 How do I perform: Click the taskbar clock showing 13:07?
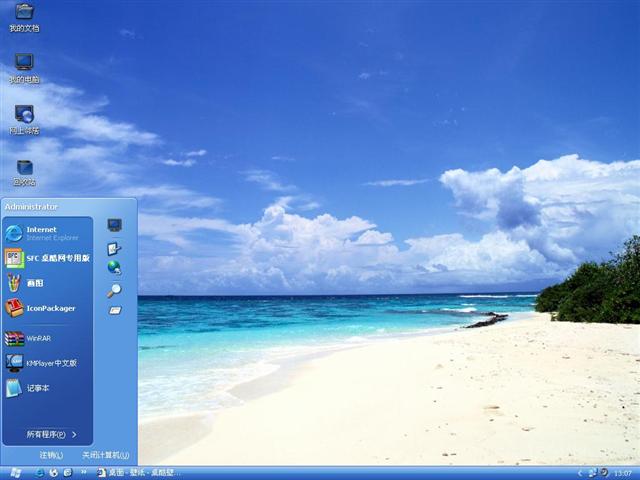tap(623, 473)
